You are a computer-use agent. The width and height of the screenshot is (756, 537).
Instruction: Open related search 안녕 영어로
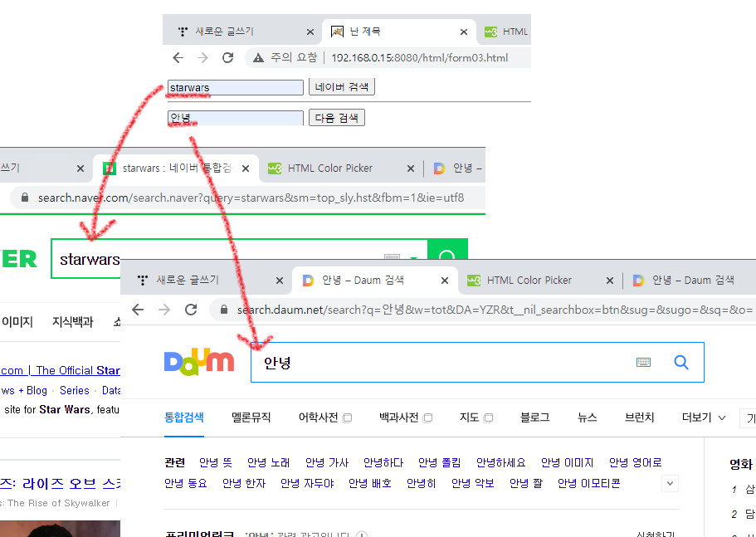pos(635,463)
